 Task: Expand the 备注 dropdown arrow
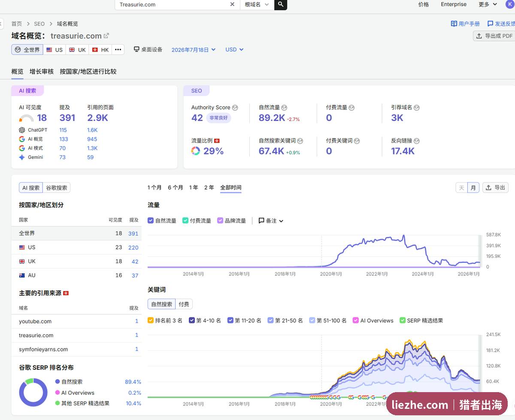click(281, 221)
